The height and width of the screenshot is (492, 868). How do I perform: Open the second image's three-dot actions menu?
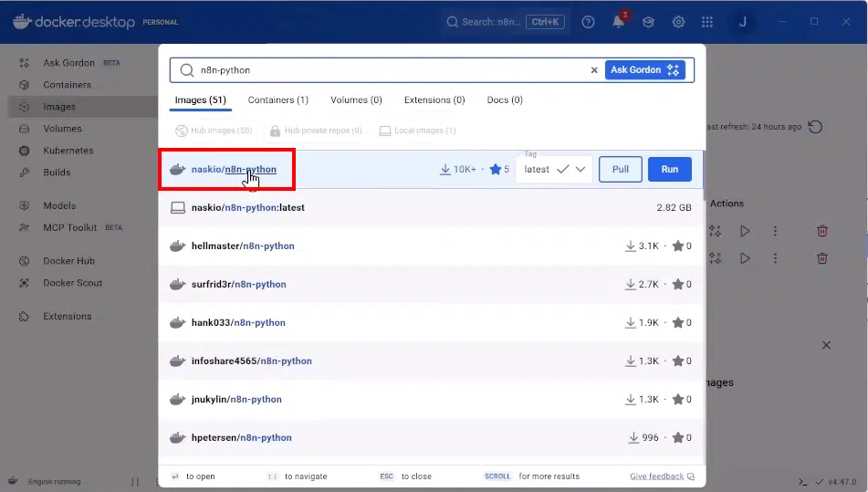775,258
